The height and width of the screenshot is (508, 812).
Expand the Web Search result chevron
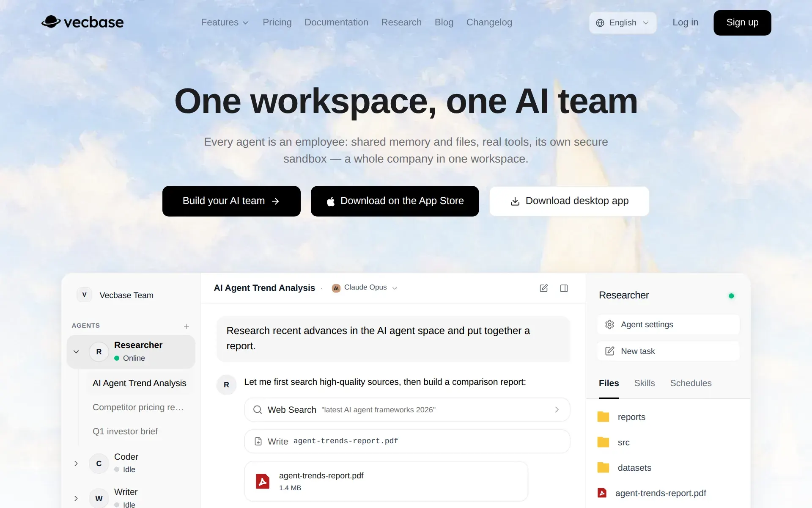[557, 410]
